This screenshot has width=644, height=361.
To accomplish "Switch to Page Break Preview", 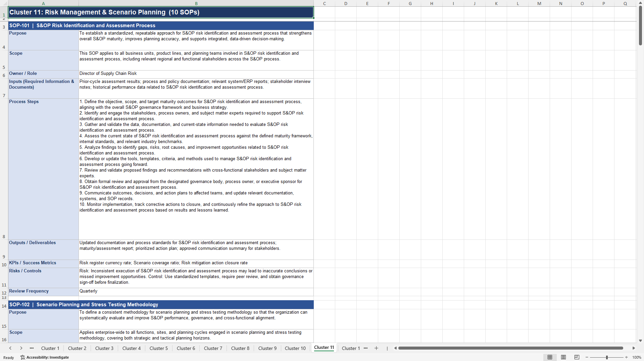I will point(577,357).
